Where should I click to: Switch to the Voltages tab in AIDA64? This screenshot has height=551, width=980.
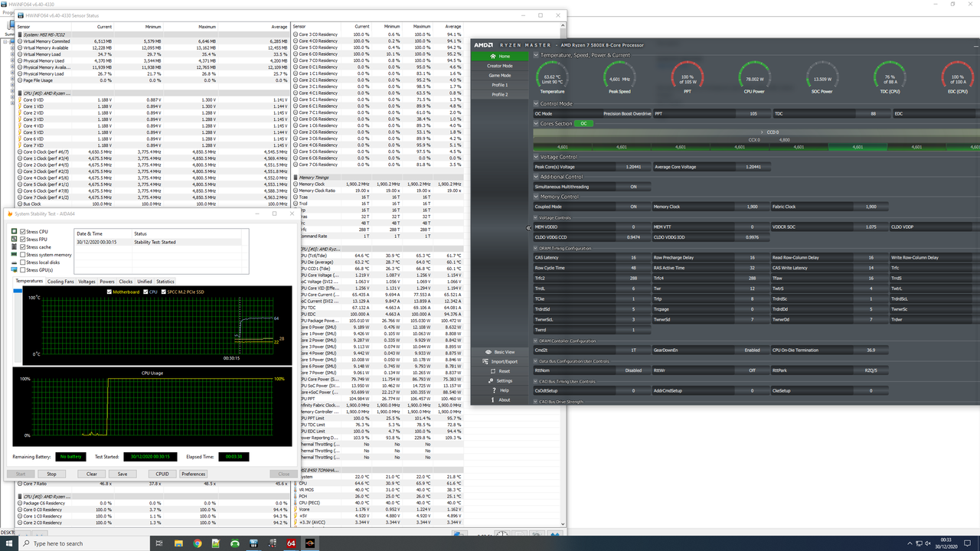coord(87,281)
